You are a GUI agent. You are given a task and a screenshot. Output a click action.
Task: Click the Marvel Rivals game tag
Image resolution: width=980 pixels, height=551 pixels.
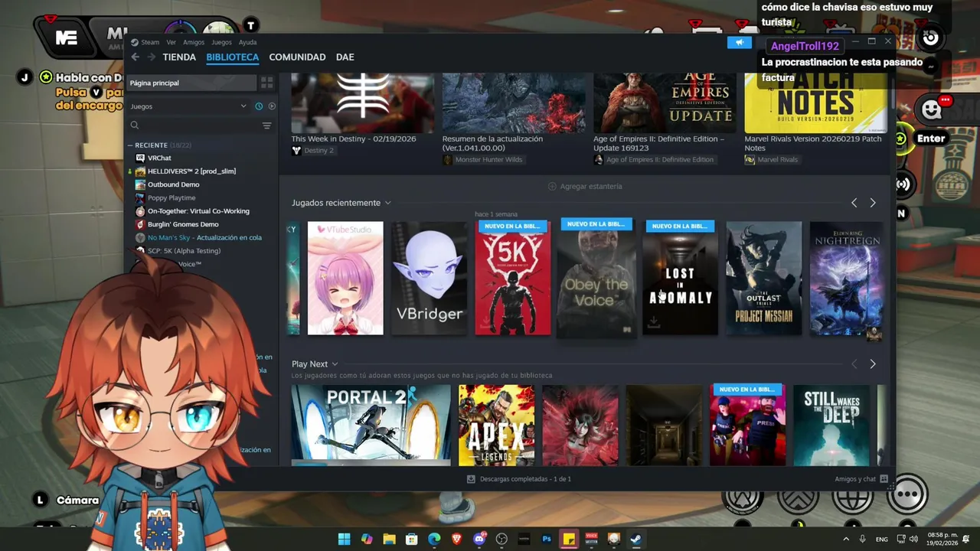(771, 160)
